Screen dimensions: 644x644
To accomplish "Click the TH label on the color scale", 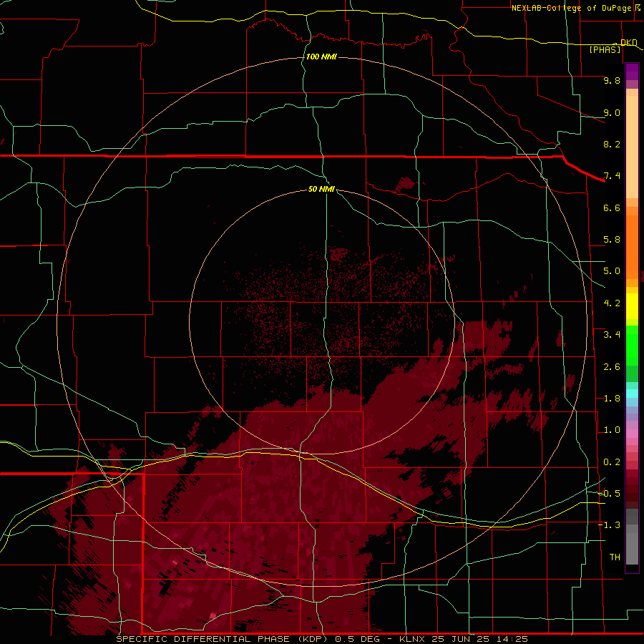I will point(615,557).
